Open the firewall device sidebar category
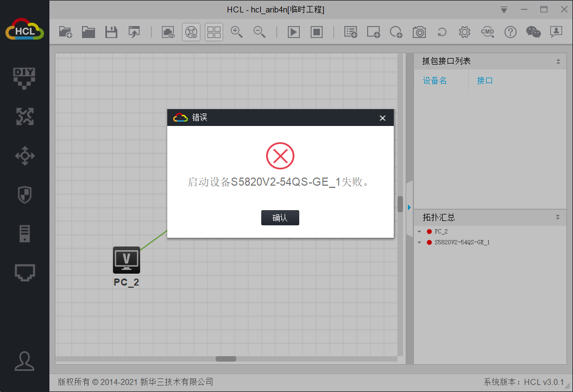The image size is (573, 392). (24, 195)
